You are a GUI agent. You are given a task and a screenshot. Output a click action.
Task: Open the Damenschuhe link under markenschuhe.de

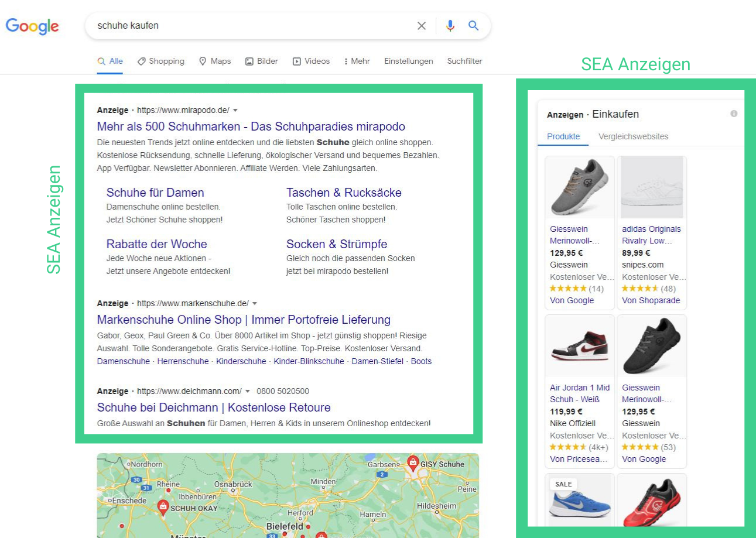point(123,361)
